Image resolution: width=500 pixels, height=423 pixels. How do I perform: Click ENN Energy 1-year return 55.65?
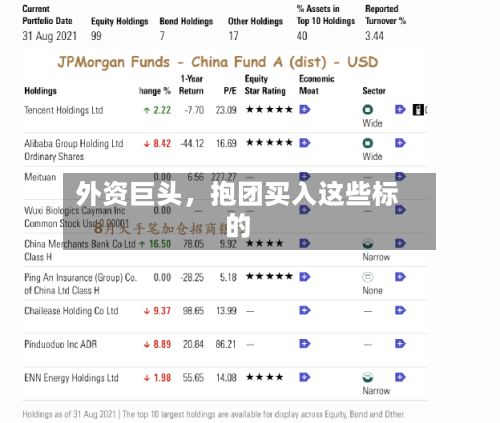(x=193, y=378)
